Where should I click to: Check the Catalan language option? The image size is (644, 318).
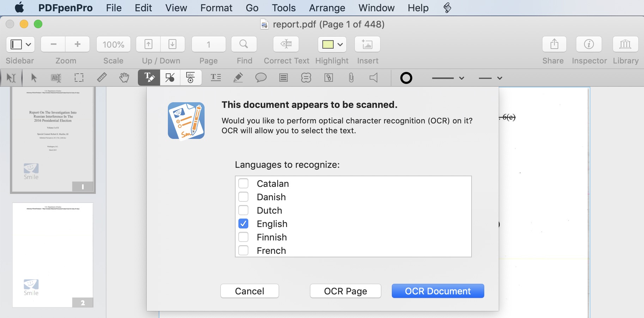pyautogui.click(x=244, y=183)
